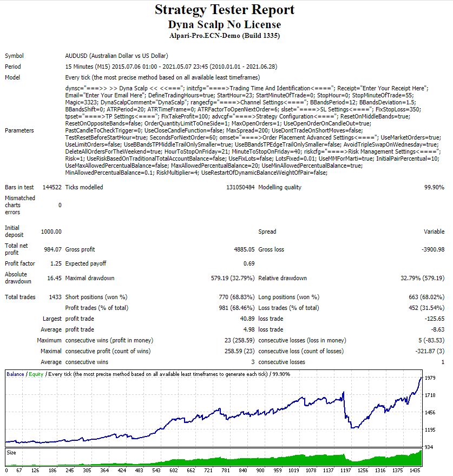This screenshot has height=476, width=453.
Task: Click the 1979 label on chart axis
Action: 430,378
